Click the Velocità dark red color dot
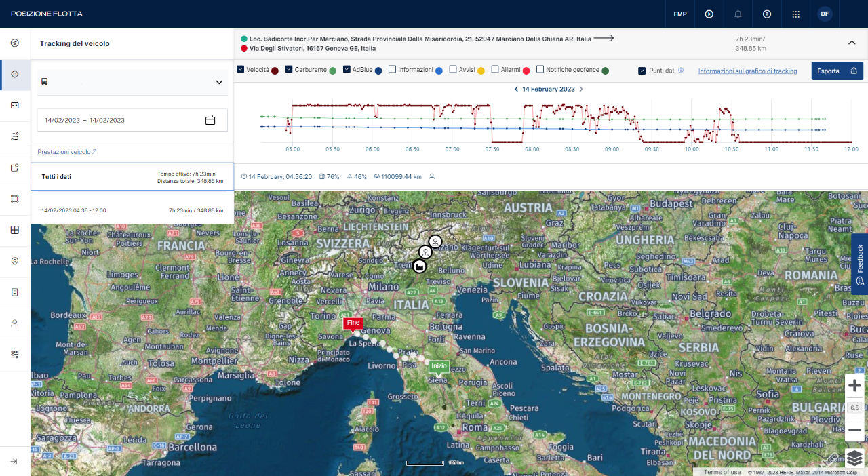The height and width of the screenshot is (476, 868). [275, 71]
